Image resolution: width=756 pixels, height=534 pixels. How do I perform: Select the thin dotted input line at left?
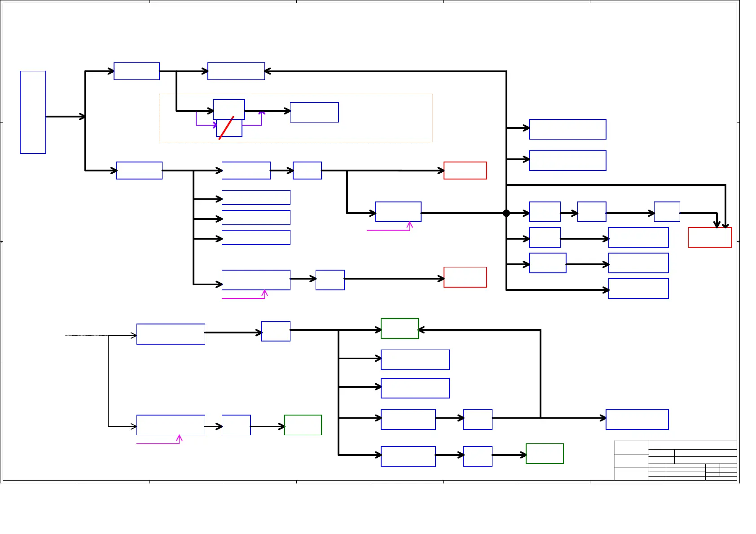pyautogui.click(x=87, y=335)
